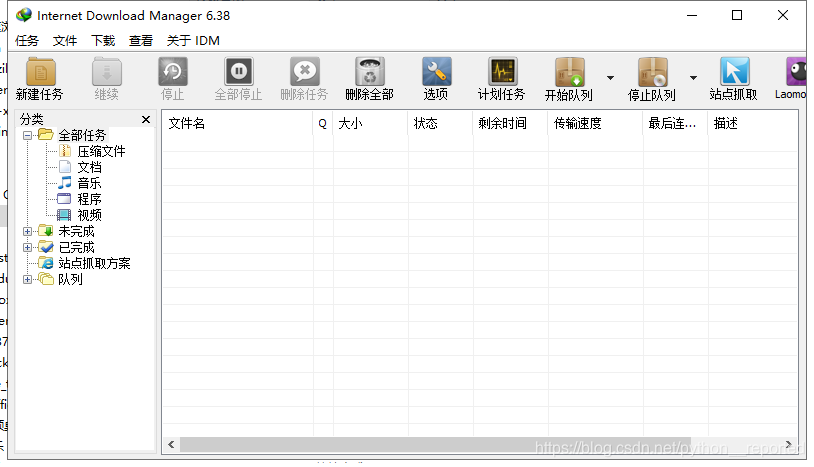The width and height of the screenshot is (814, 467).
Task: Click the 全部停止 (stop all) toolbar icon
Action: (238, 72)
